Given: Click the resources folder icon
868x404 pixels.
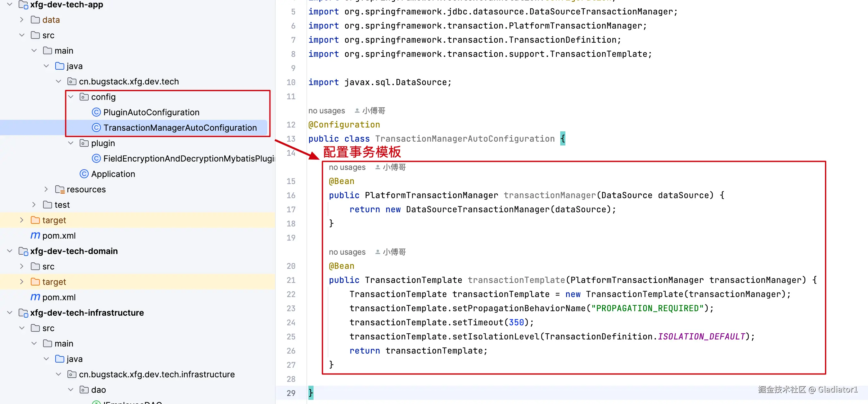Looking at the screenshot, I should [60, 189].
